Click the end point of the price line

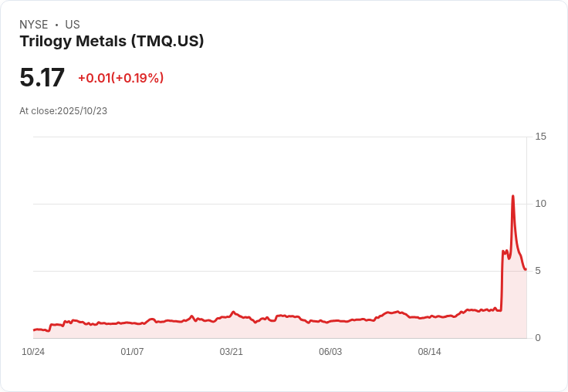[x=526, y=269]
